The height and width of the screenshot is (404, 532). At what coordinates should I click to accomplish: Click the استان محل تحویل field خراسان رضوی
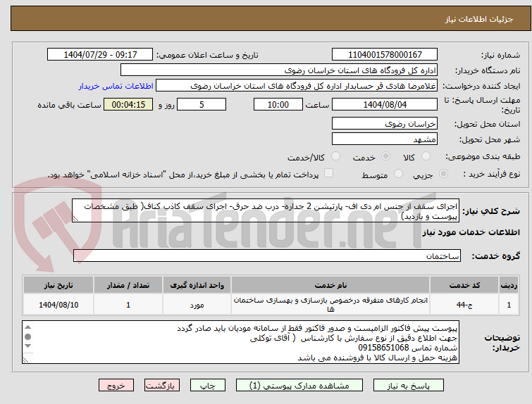[x=385, y=123]
